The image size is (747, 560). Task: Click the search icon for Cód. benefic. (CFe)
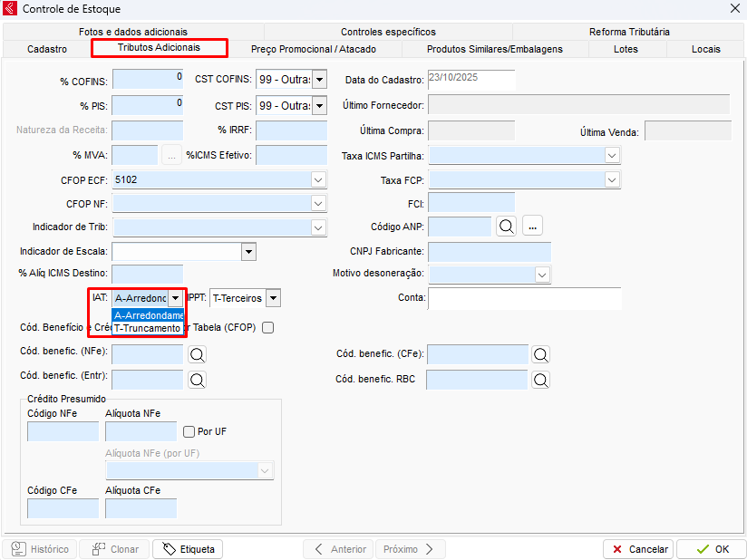click(x=540, y=354)
